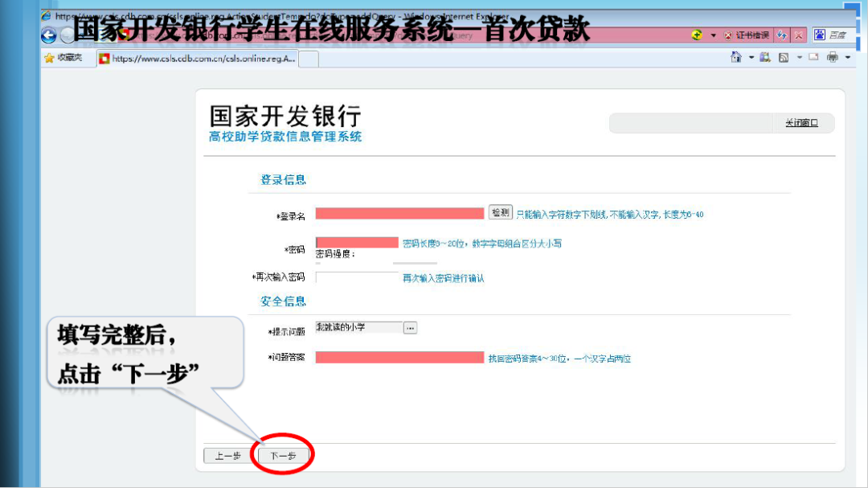This screenshot has height=488, width=868.
Task: Click the 密码 password field
Action: click(357, 242)
